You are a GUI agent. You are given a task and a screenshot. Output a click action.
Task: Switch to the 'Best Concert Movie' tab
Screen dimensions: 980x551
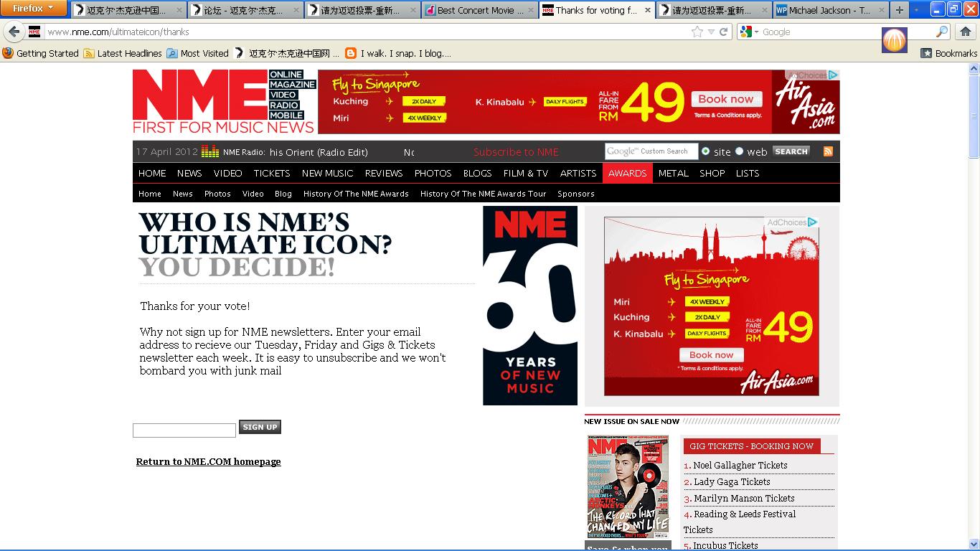(x=479, y=10)
